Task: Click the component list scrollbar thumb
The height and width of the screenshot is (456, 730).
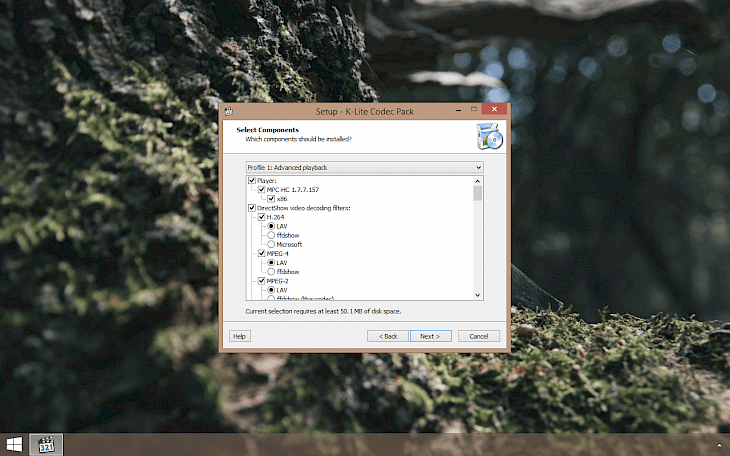Action: click(478, 193)
